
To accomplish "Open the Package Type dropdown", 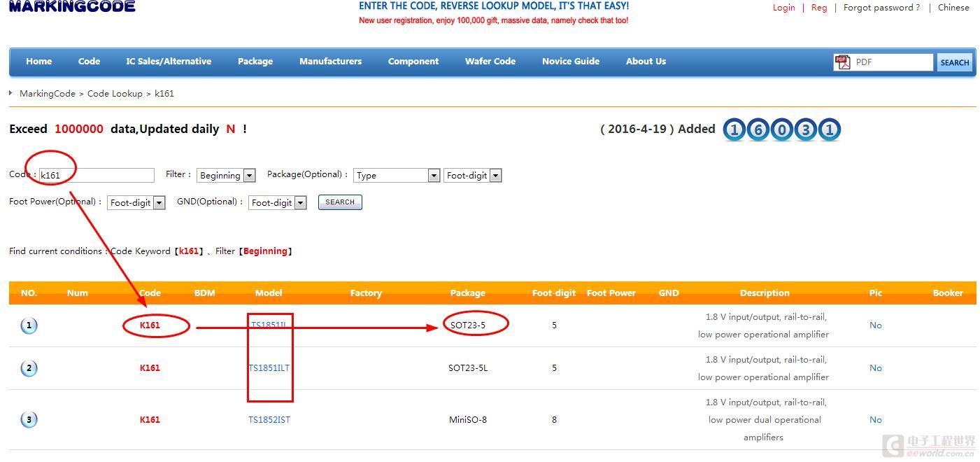I will (397, 176).
